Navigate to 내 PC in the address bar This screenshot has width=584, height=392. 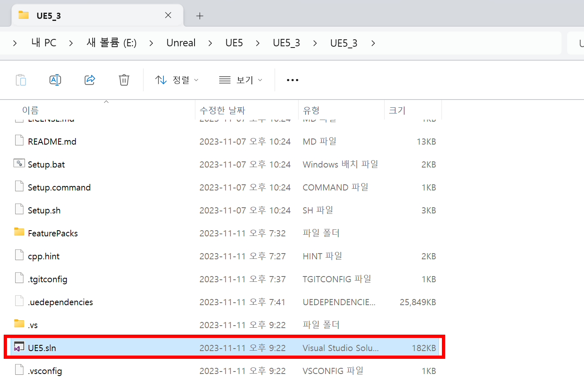tap(44, 43)
